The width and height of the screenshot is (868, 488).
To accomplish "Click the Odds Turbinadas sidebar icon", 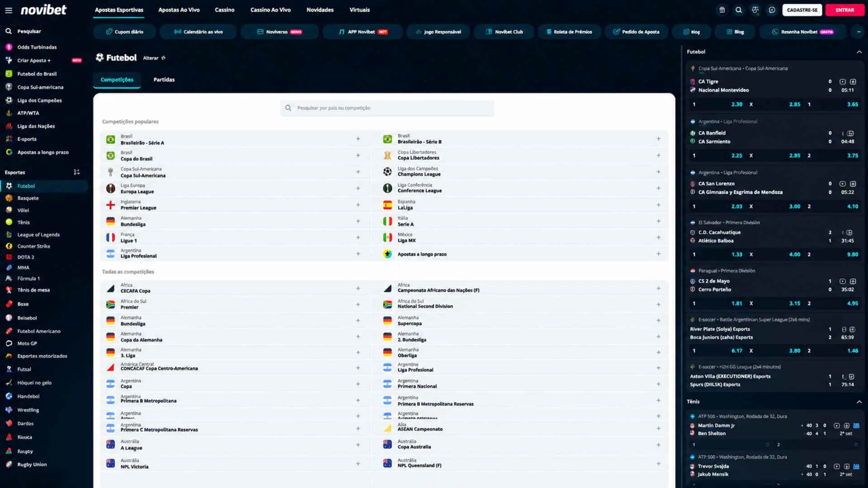I will pyautogui.click(x=9, y=47).
